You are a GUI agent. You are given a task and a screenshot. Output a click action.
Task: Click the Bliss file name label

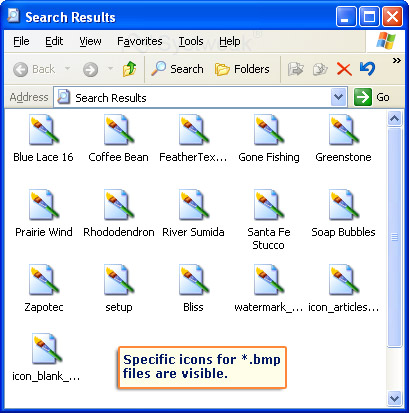click(x=193, y=307)
